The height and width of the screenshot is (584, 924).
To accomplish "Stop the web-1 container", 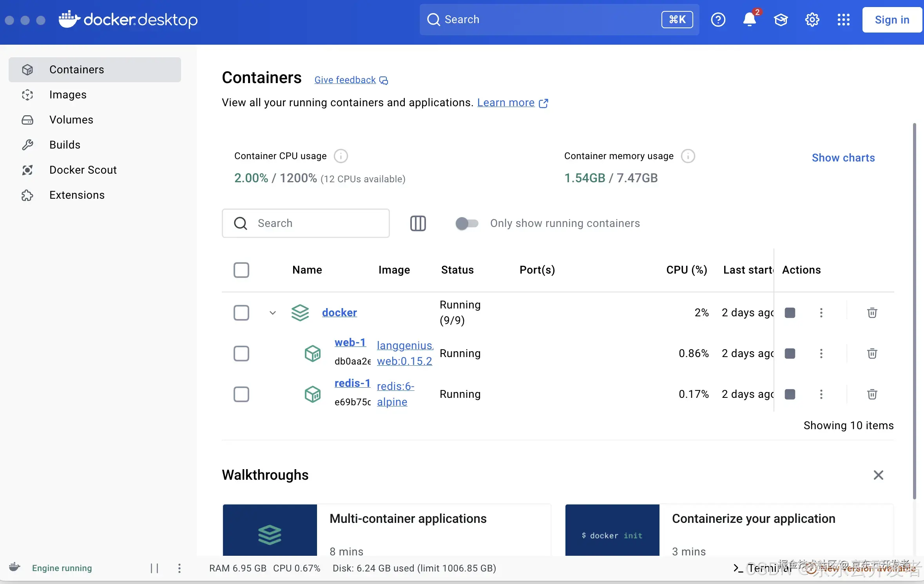I will pyautogui.click(x=790, y=354).
